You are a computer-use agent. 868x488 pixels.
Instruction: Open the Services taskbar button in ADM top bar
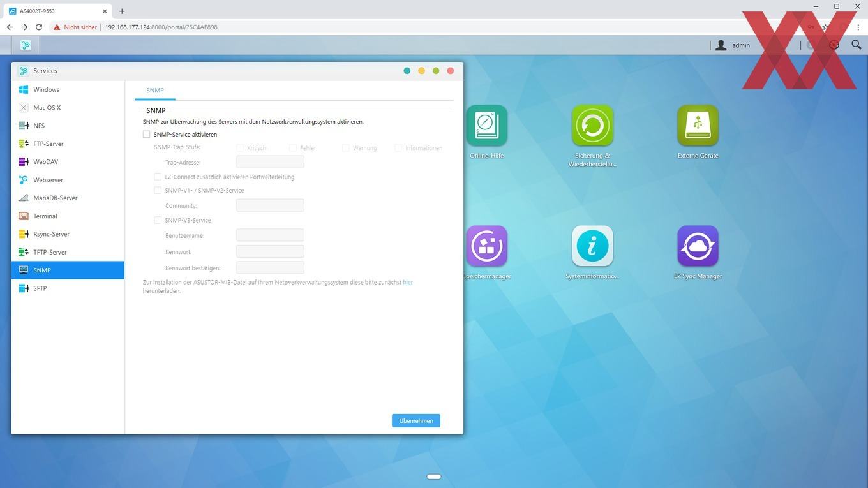(x=26, y=45)
